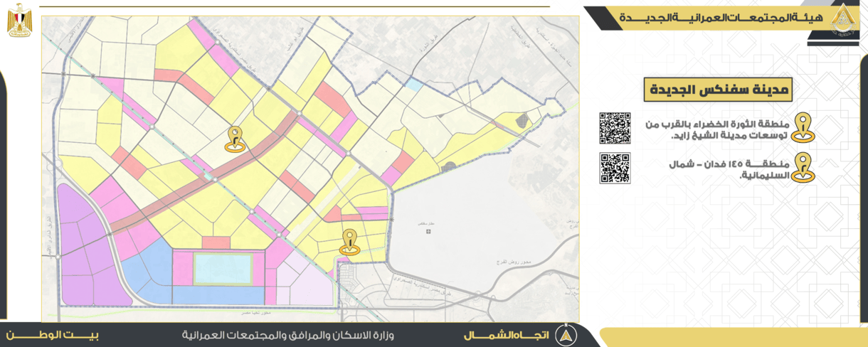Click the Egyptian eagle emblem

[18, 20]
